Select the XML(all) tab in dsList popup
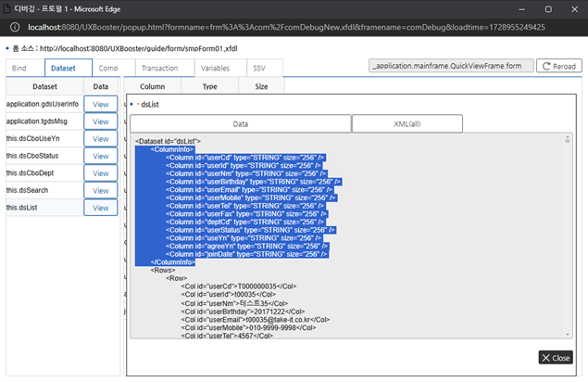The image size is (588, 382). (407, 124)
